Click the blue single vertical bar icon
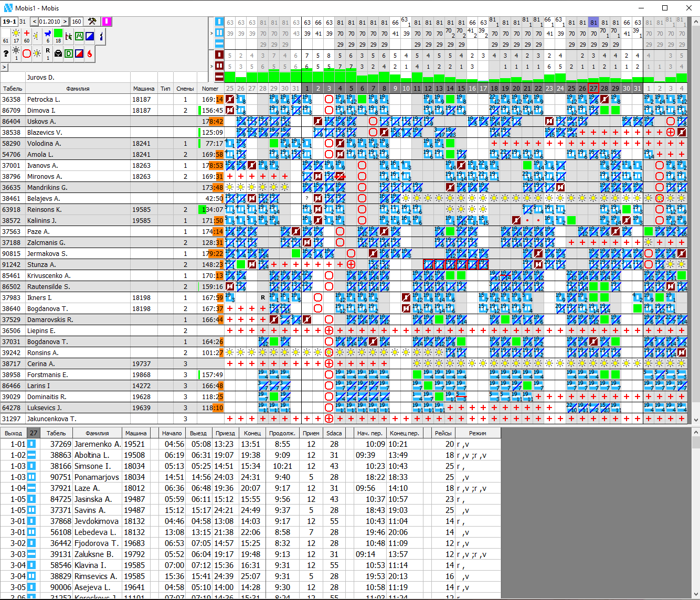700x600 pixels. [x=219, y=22]
